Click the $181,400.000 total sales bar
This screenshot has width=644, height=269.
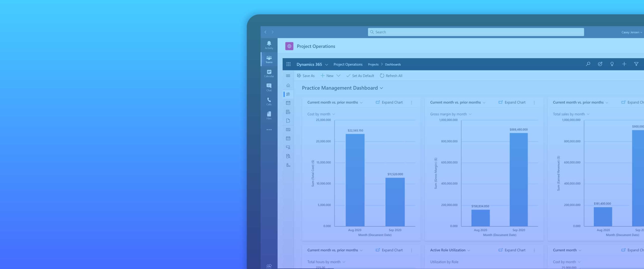(x=603, y=217)
